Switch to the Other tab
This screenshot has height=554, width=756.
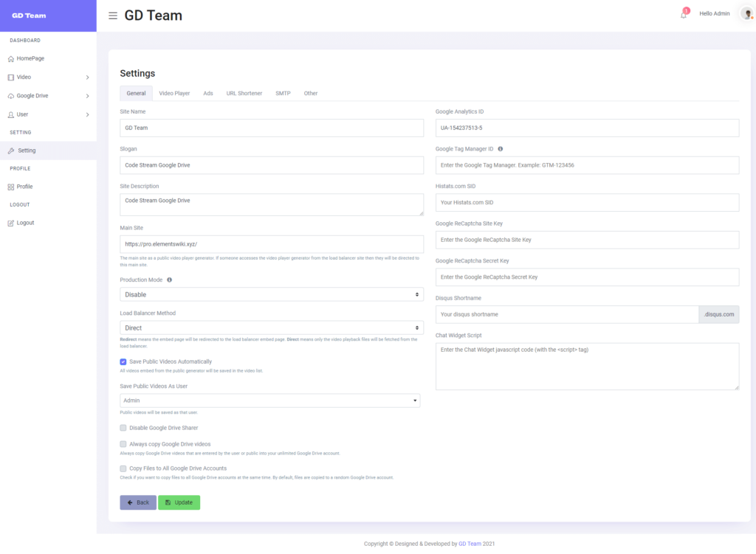[x=311, y=94]
